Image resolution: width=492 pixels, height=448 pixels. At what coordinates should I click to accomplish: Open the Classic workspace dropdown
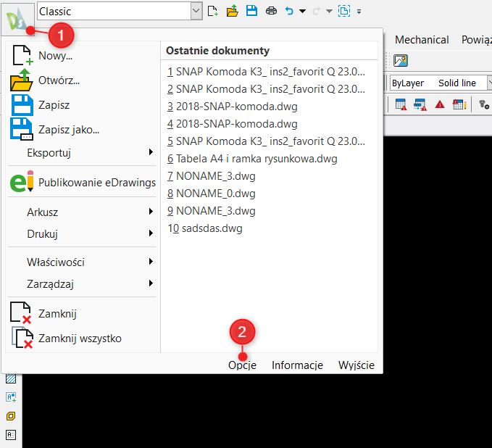(x=196, y=11)
